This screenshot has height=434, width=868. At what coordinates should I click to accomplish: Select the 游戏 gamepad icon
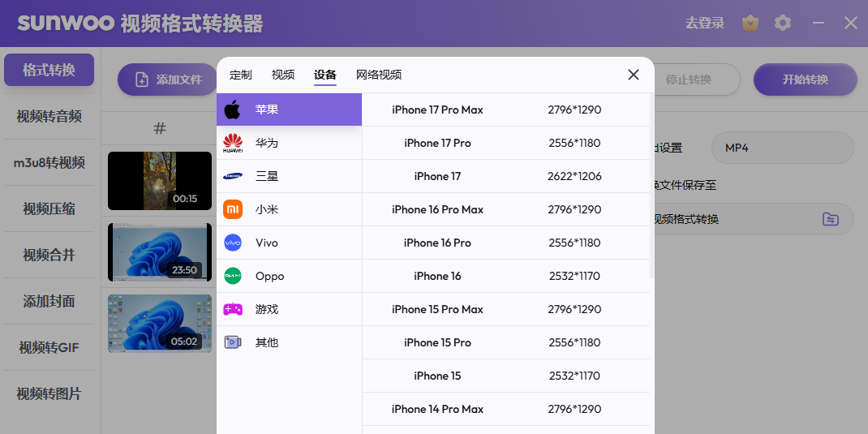pyautogui.click(x=233, y=309)
